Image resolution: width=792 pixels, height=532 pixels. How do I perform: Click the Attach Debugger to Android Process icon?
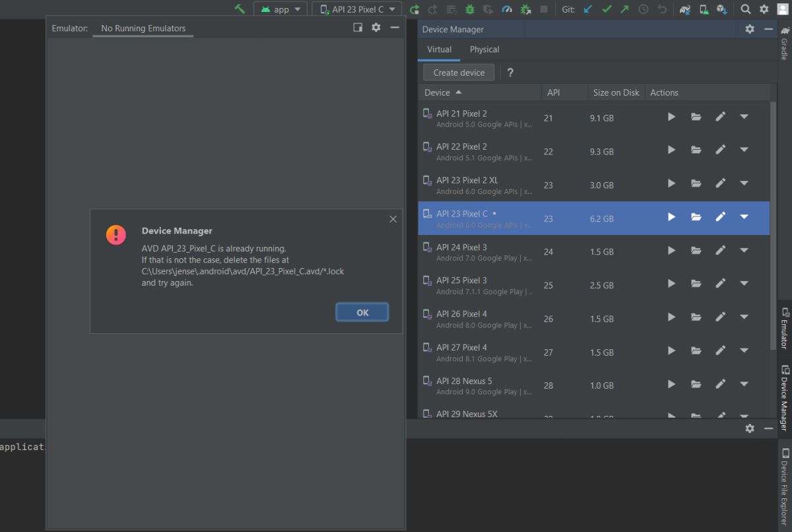525,9
